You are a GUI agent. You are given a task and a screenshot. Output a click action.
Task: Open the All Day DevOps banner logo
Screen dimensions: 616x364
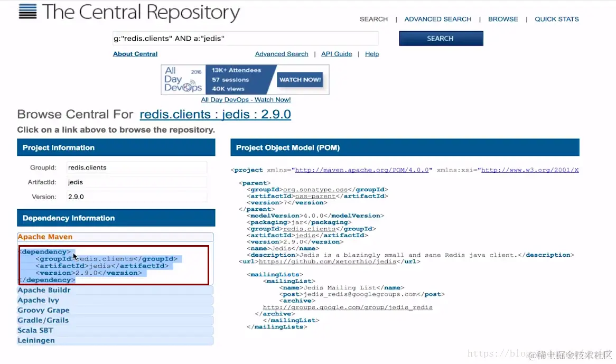coord(183,79)
